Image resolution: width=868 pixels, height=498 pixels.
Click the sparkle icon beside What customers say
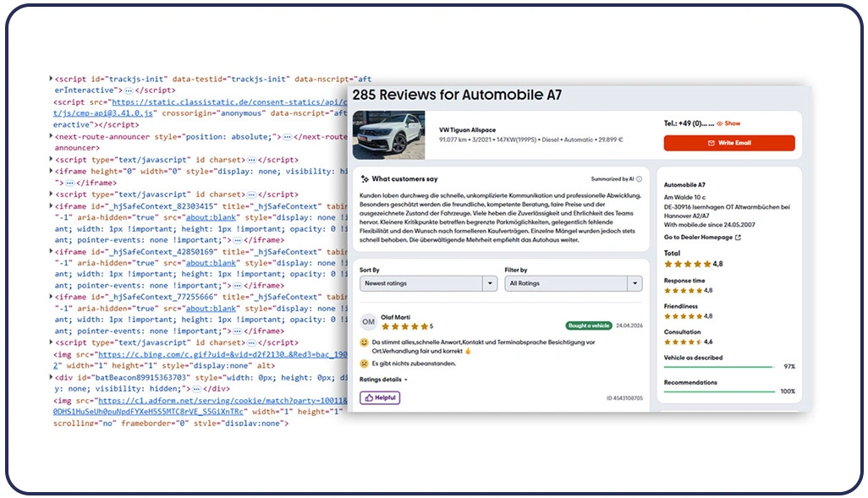click(365, 178)
